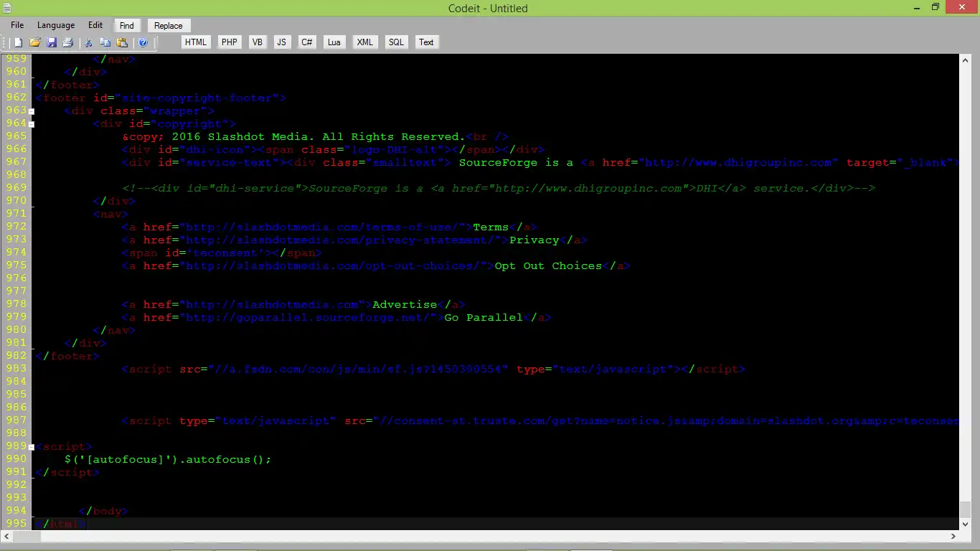The image size is (980, 551).
Task: Click the Codeit app icon in title bar
Action: point(7,7)
